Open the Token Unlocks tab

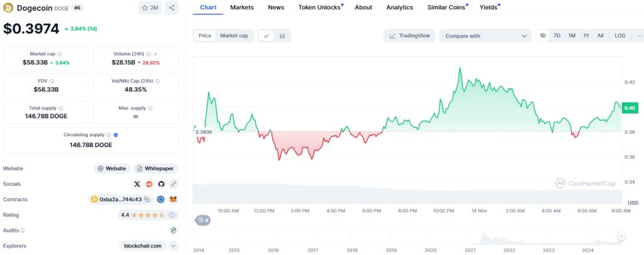320,8
